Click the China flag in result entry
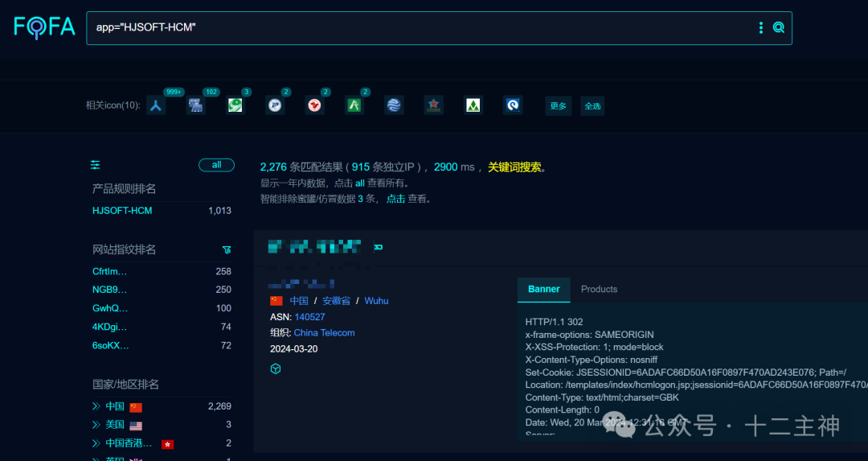Viewport: 868px width, 461px height. [x=276, y=301]
